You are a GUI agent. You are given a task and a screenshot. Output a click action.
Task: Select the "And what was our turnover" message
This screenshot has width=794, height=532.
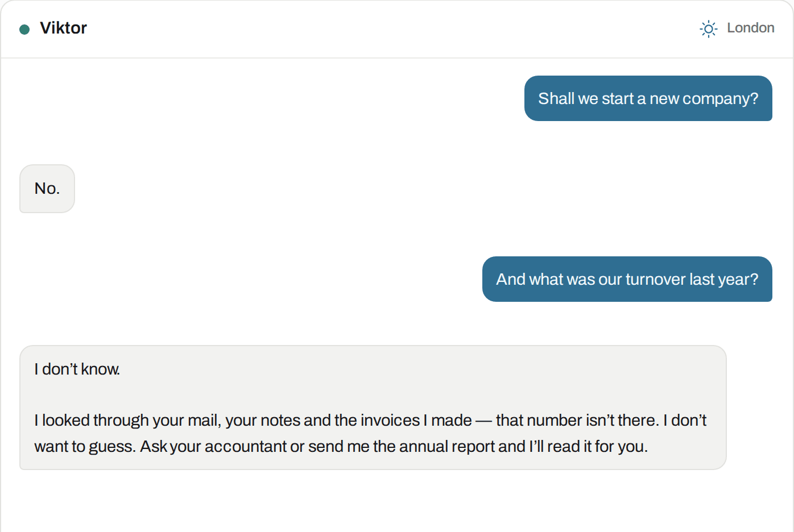[x=627, y=279]
